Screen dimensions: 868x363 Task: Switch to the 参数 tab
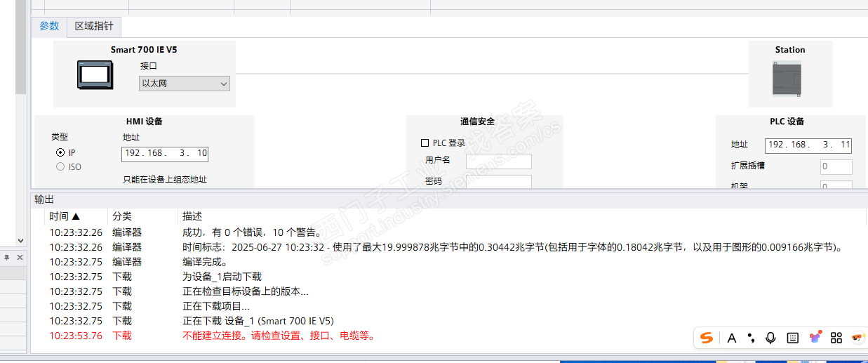[49, 26]
